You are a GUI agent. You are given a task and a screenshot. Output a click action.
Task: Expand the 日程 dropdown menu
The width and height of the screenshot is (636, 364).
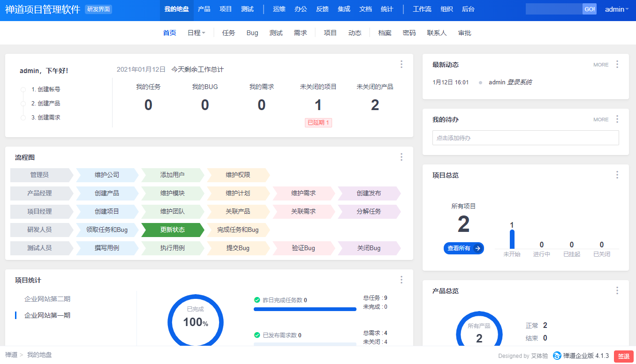click(x=196, y=33)
